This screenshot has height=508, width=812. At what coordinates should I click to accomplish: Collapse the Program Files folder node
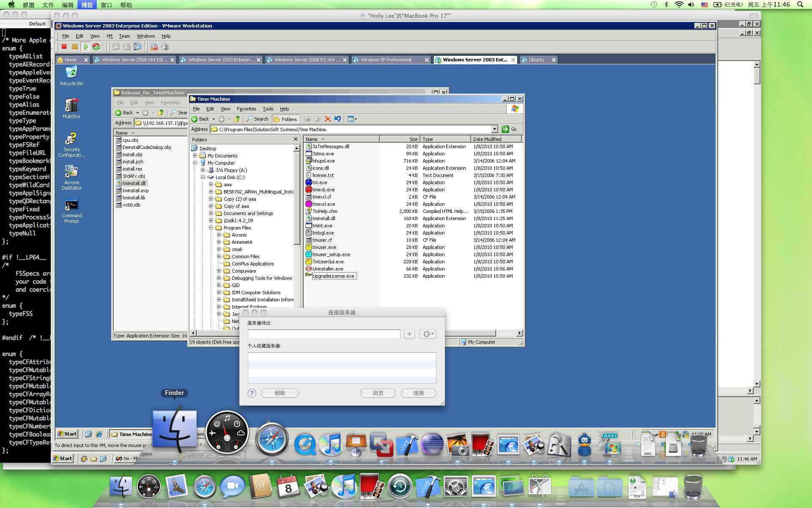click(211, 228)
